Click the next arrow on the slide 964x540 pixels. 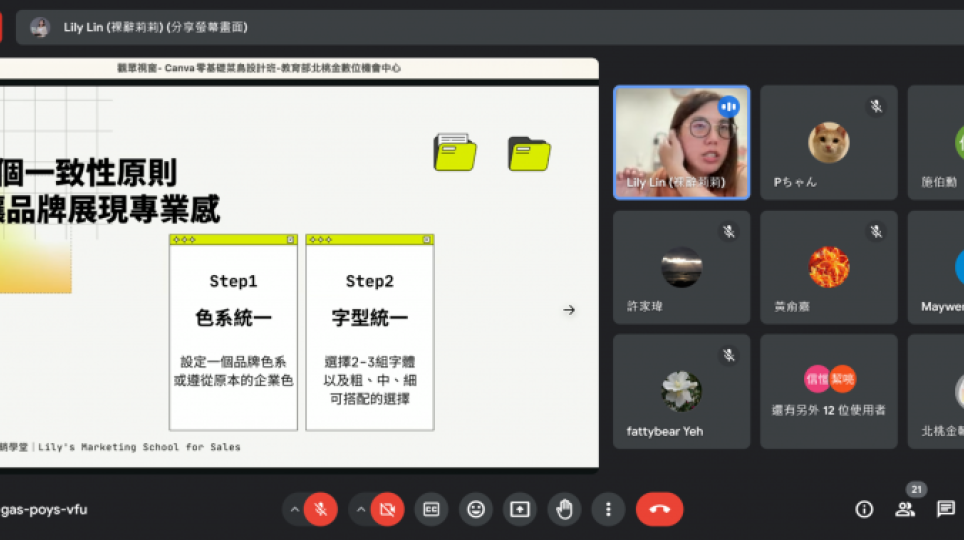pyautogui.click(x=569, y=310)
